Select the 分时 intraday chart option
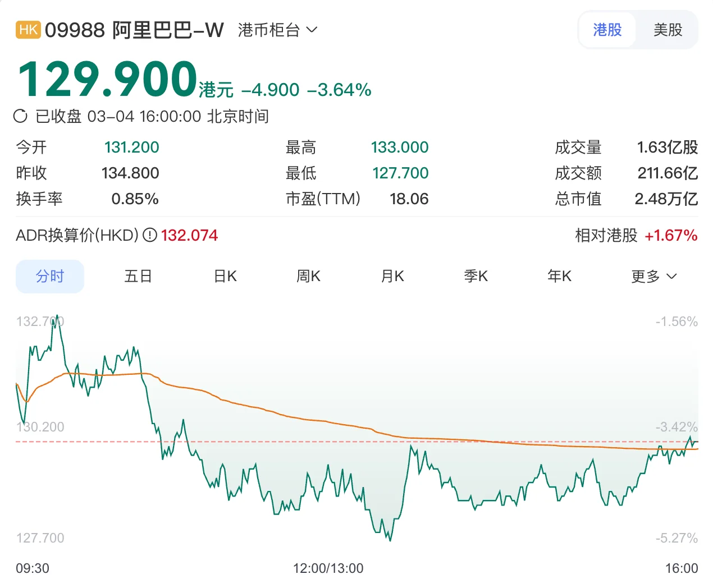 49,276
